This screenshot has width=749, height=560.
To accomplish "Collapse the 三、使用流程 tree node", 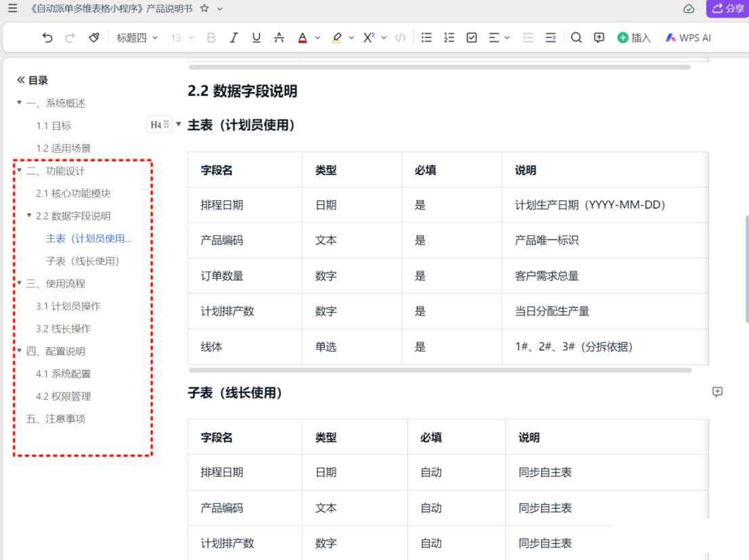I will [19, 283].
